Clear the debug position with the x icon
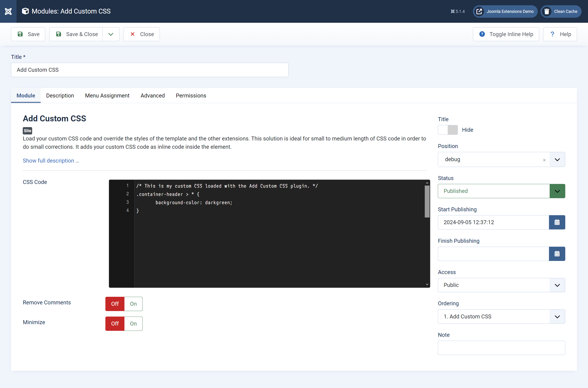 coord(544,160)
